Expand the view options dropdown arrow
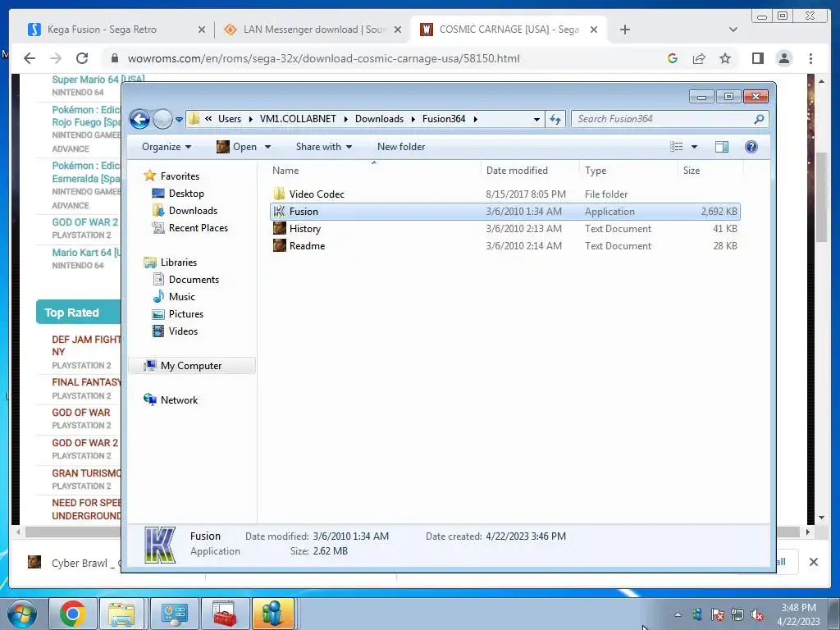 coord(694,147)
